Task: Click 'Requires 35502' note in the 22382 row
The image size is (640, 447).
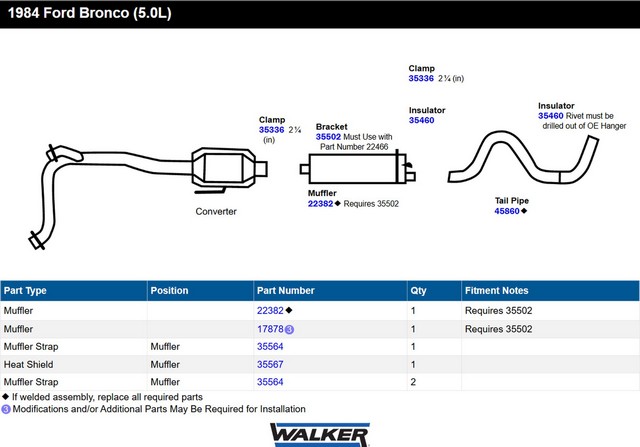Action: (498, 311)
